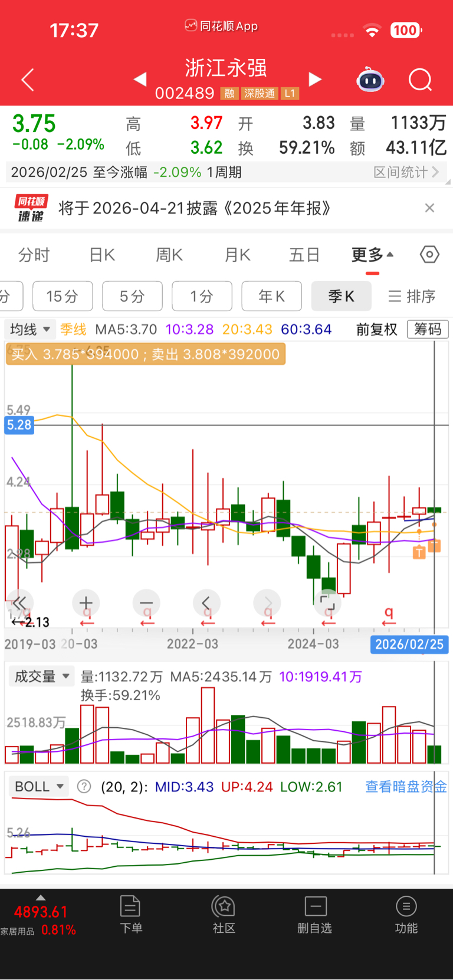Open 排序 period sorting
Viewport: 453px width, 980px height.
tap(412, 296)
